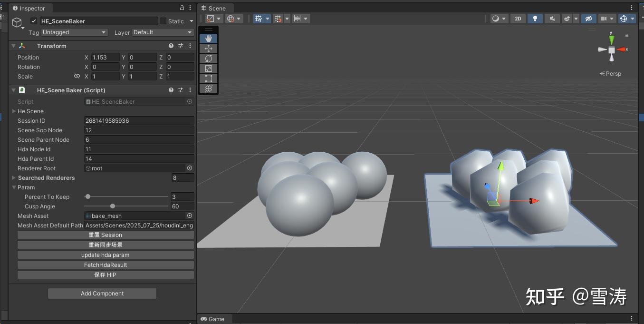Switch Scene view to 2D mode
This screenshot has width=644, height=324.
coord(518,18)
